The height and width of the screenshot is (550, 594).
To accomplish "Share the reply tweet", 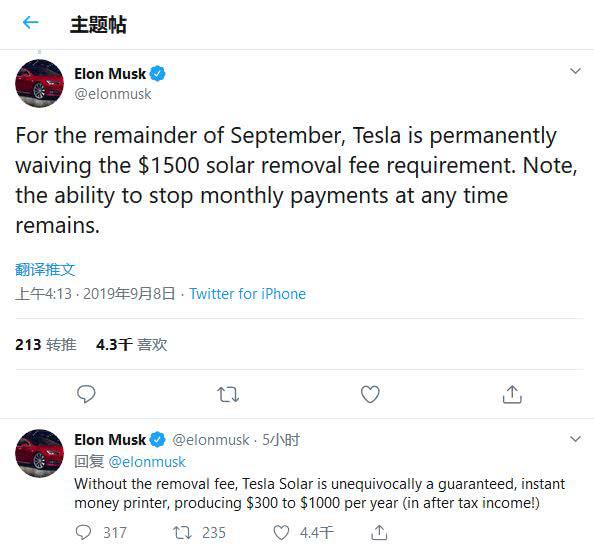I will pos(379,533).
